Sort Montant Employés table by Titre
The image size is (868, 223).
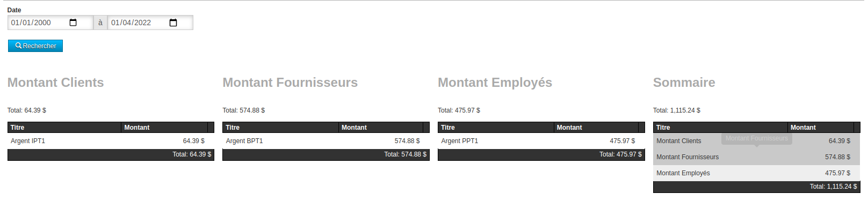pos(496,128)
